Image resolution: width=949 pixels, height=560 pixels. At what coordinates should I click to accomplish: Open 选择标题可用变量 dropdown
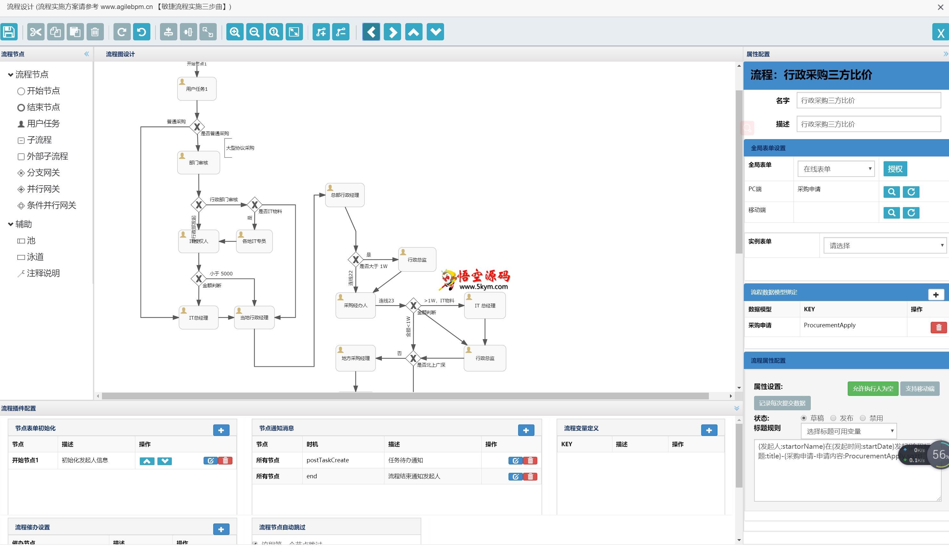click(x=848, y=431)
